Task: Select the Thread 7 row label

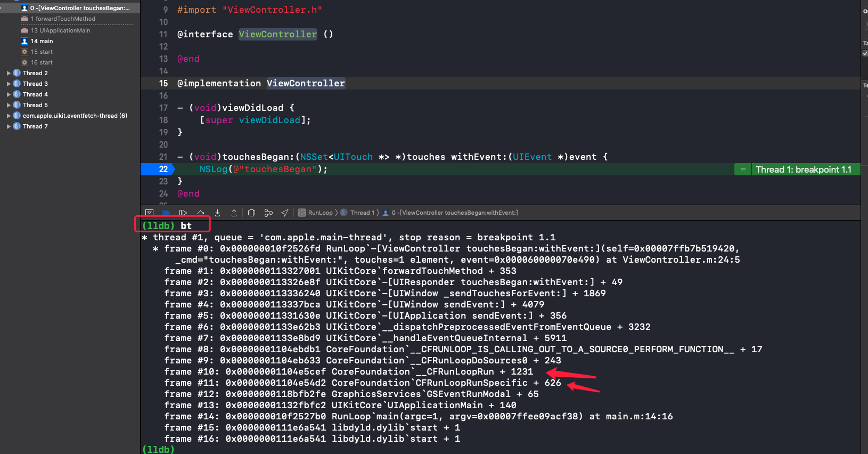Action: click(x=35, y=126)
